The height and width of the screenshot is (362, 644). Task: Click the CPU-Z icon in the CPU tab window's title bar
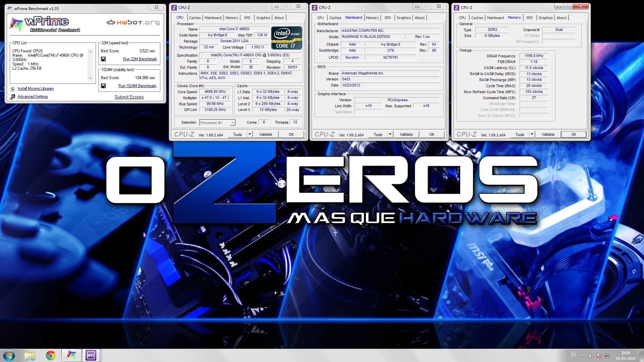(174, 7)
